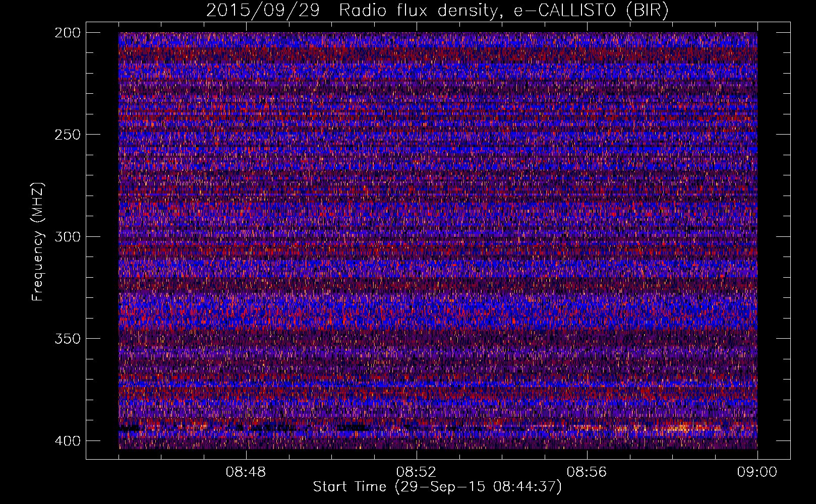Click the 'Start Time (29-Sep-15 08:44:37)' label
The width and height of the screenshot is (816, 504).
coord(437,487)
